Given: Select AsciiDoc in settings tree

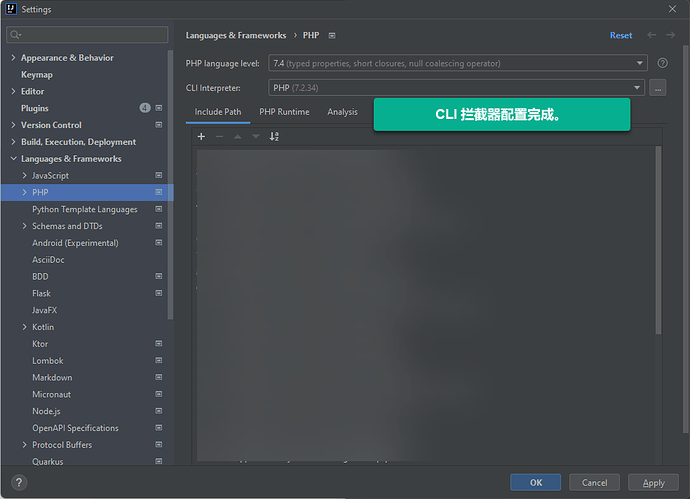Looking at the screenshot, I should pos(48,260).
